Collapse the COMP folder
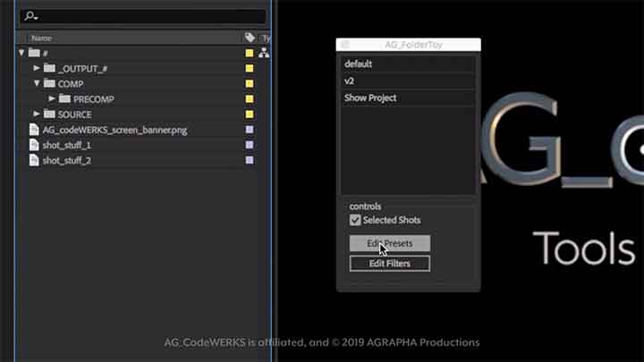644x362 pixels. [37, 84]
